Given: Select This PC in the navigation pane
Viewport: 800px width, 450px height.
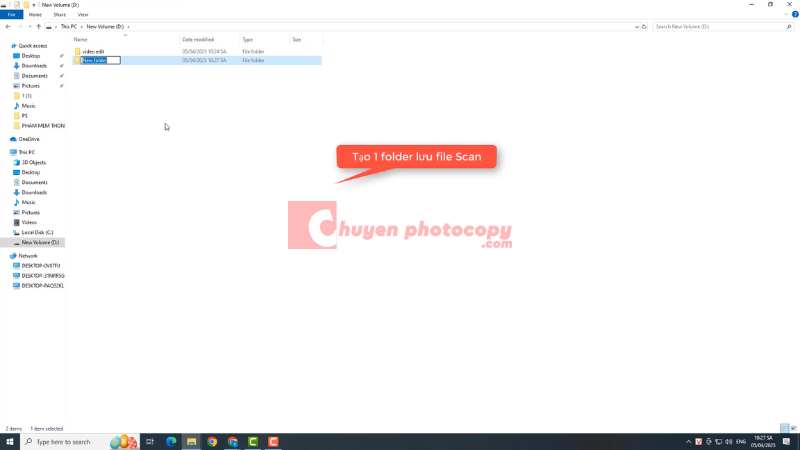Looking at the screenshot, I should pyautogui.click(x=27, y=152).
